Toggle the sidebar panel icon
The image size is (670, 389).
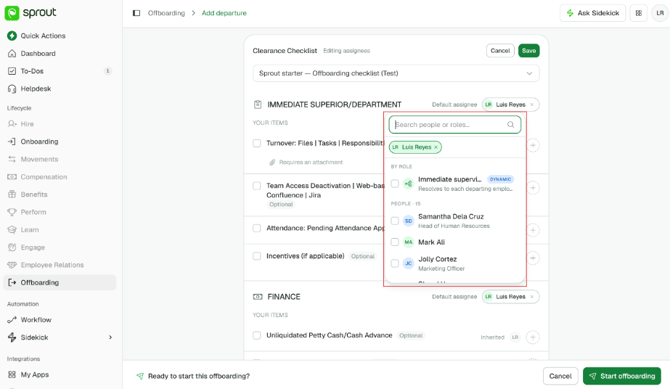136,13
